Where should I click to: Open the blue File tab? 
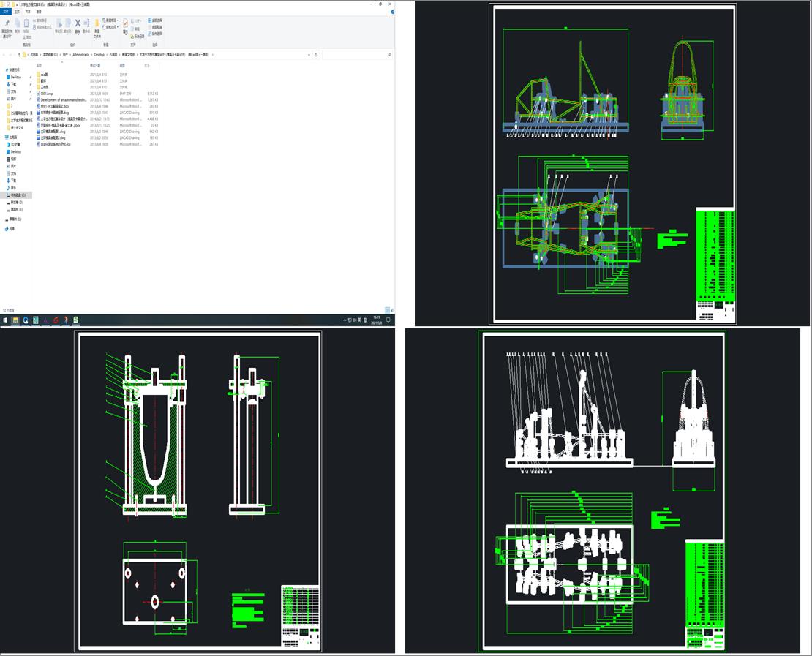(x=6, y=12)
